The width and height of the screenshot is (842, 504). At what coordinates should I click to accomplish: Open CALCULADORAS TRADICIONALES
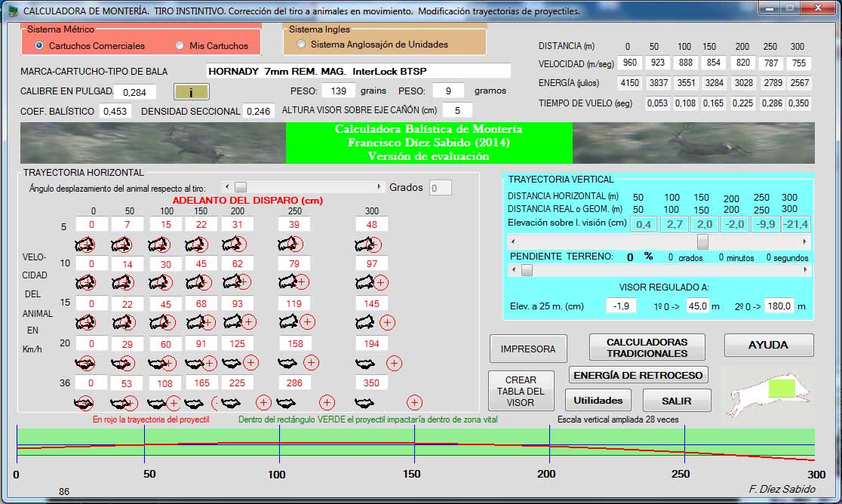[x=647, y=348]
